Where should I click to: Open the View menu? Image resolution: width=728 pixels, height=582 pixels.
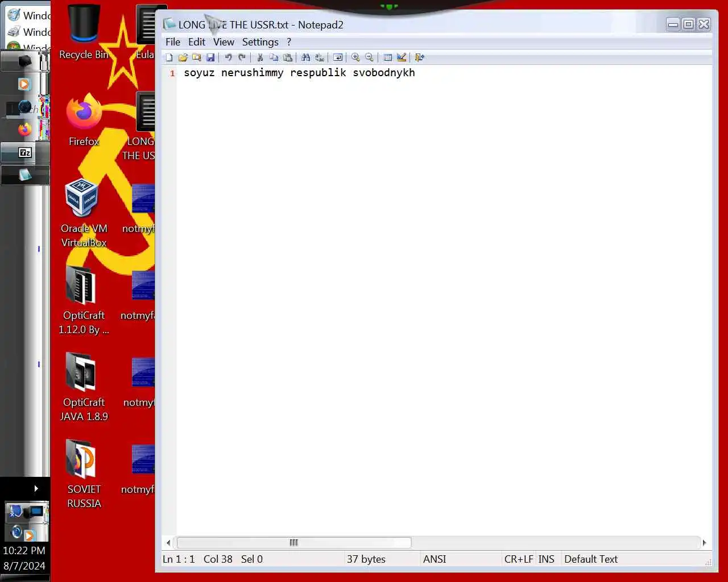click(x=224, y=42)
